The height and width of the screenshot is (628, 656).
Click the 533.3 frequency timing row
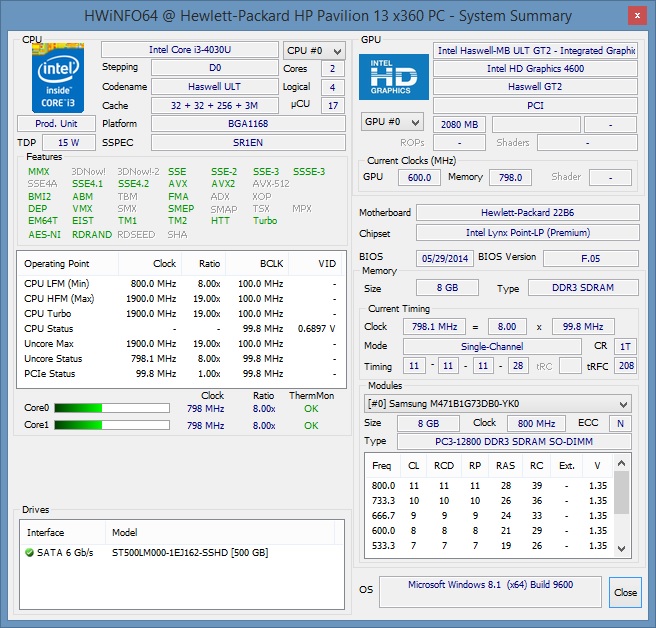(x=489, y=546)
